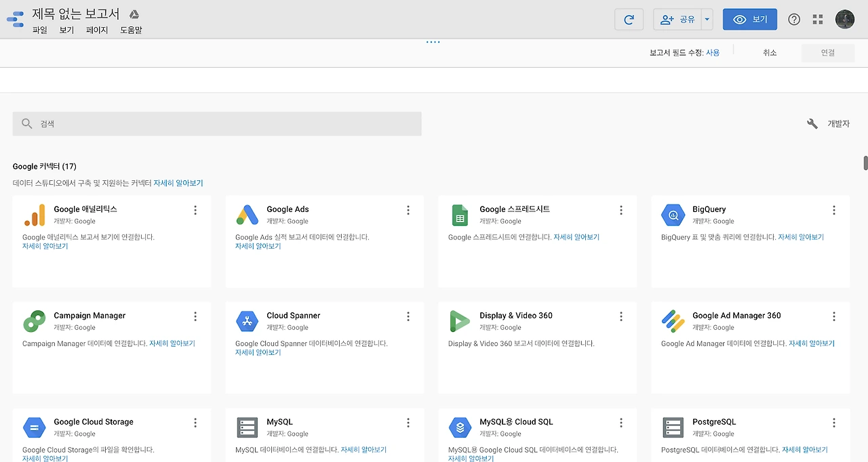The image size is (868, 462).
Task: Select the Google Ad Manager 360 icon
Action: click(673, 321)
